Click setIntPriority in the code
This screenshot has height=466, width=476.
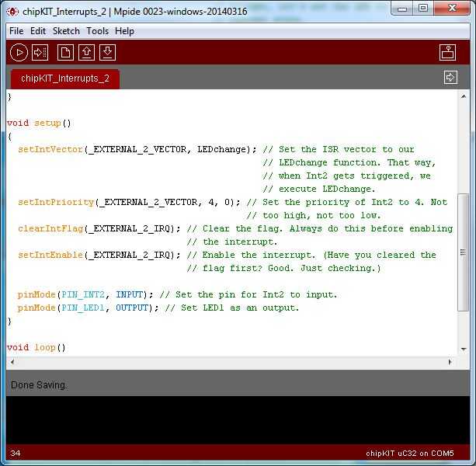(x=56, y=202)
